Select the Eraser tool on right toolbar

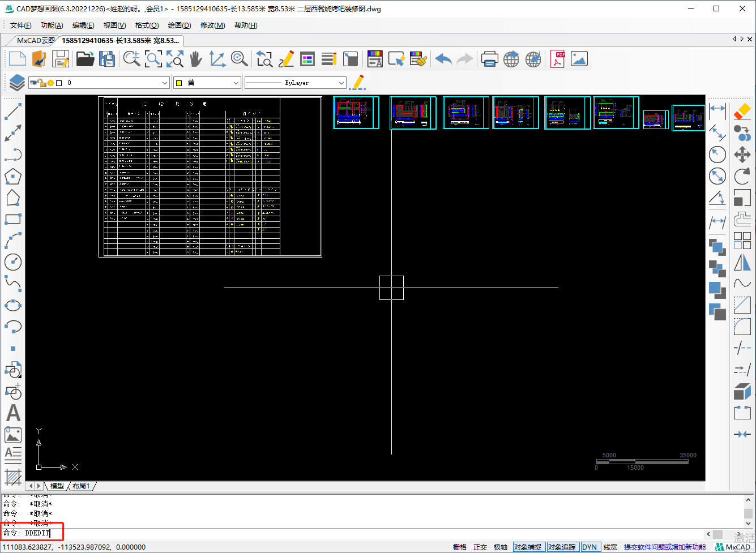[x=742, y=112]
